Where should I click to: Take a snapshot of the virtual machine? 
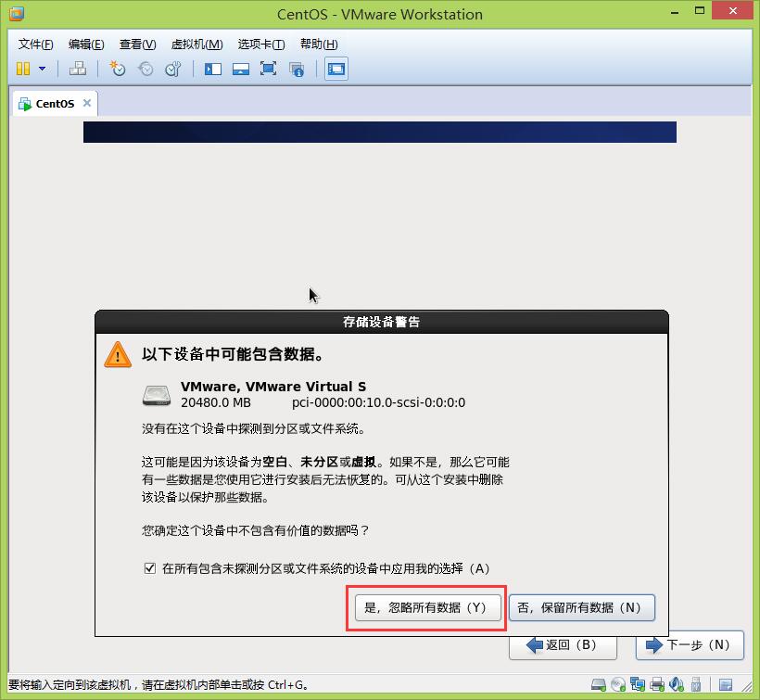tap(118, 68)
